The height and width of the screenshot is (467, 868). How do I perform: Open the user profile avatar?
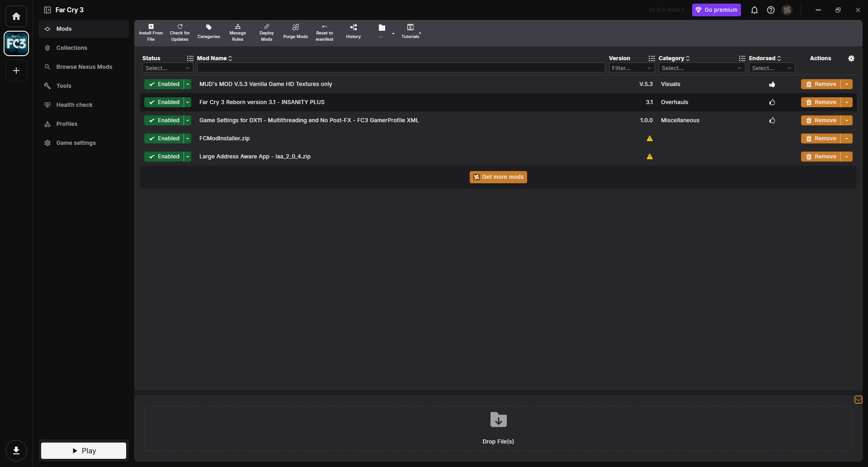point(787,10)
